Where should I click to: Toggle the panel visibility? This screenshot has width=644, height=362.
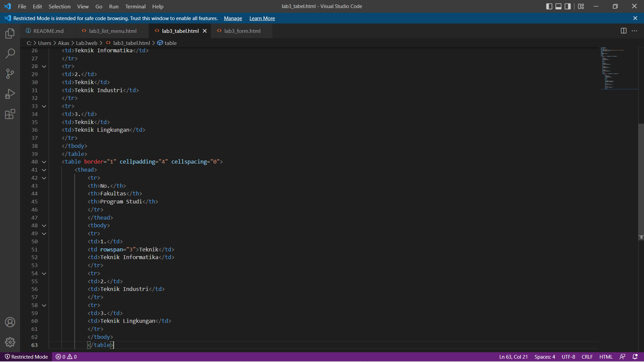[558, 6]
